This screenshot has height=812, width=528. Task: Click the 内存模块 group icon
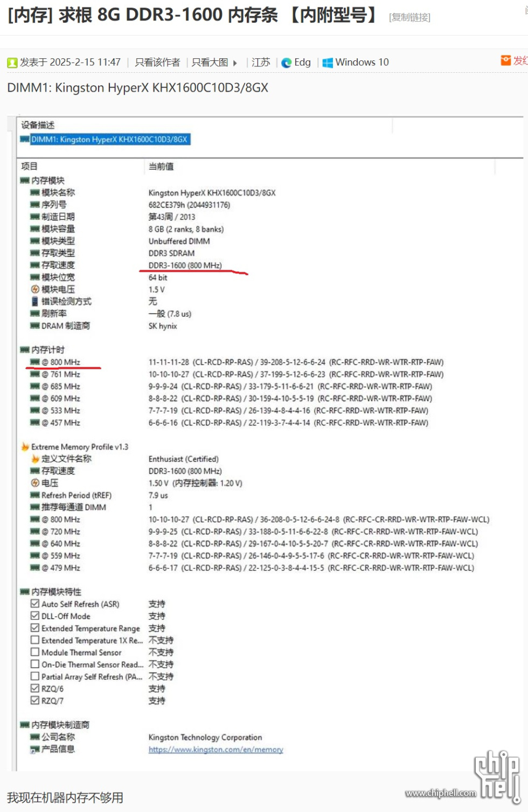pyautogui.click(x=25, y=181)
